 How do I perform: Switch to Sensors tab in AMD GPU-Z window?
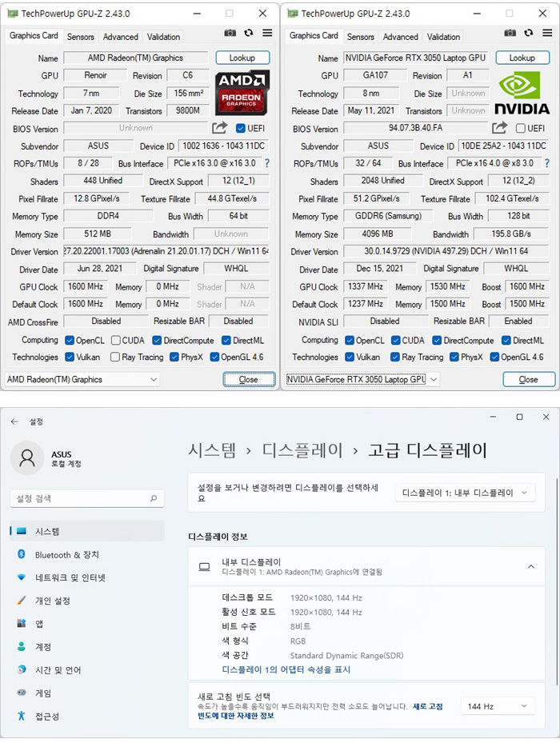coord(81,37)
